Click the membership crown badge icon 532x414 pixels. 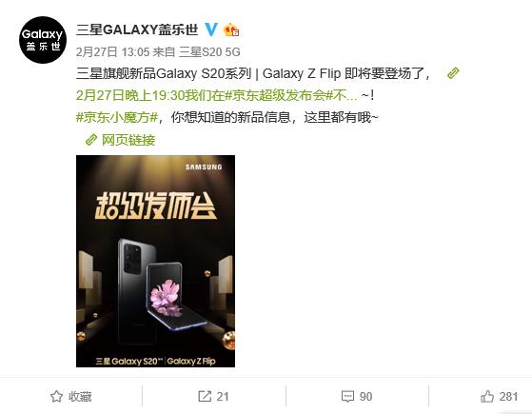click(x=231, y=30)
